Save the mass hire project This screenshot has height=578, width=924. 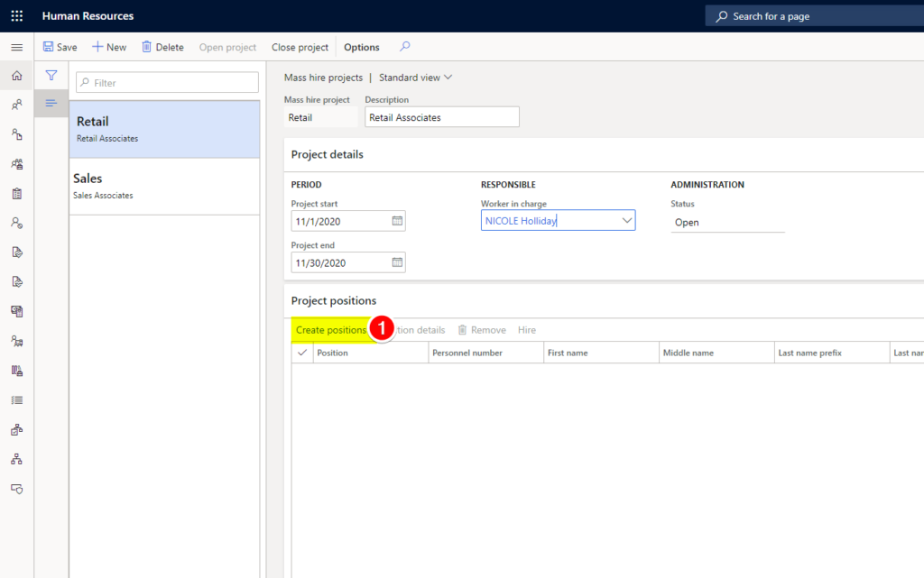point(60,47)
